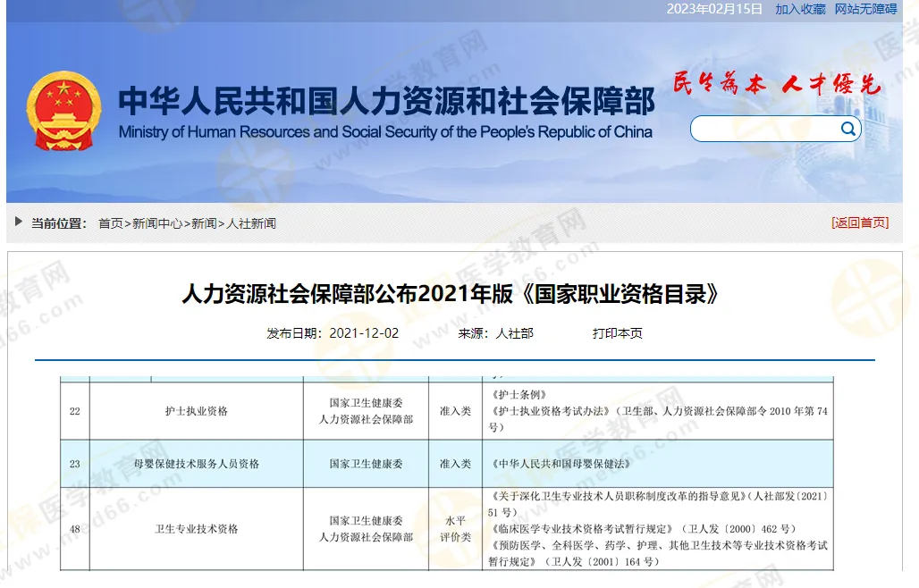Select the 卫生专业技术资格 table cell
The image size is (919, 588).
pos(196,529)
